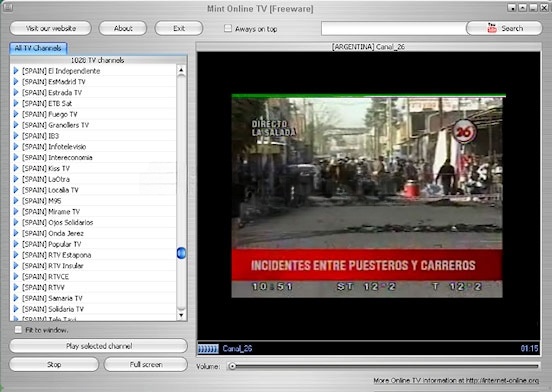Click play arrow beside Infotelevisio
552x392 pixels.
[x=16, y=146]
